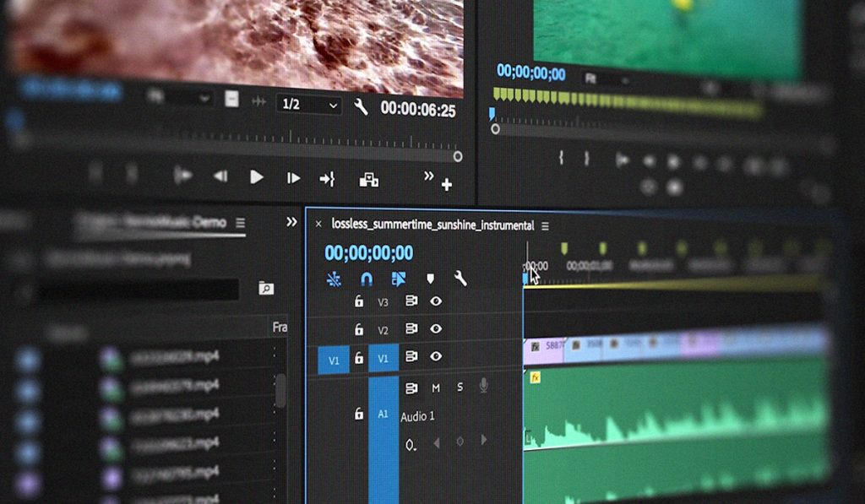Open the 1/2 playback resolution dropdown
Viewport: 865px width, 504px height.
308,105
